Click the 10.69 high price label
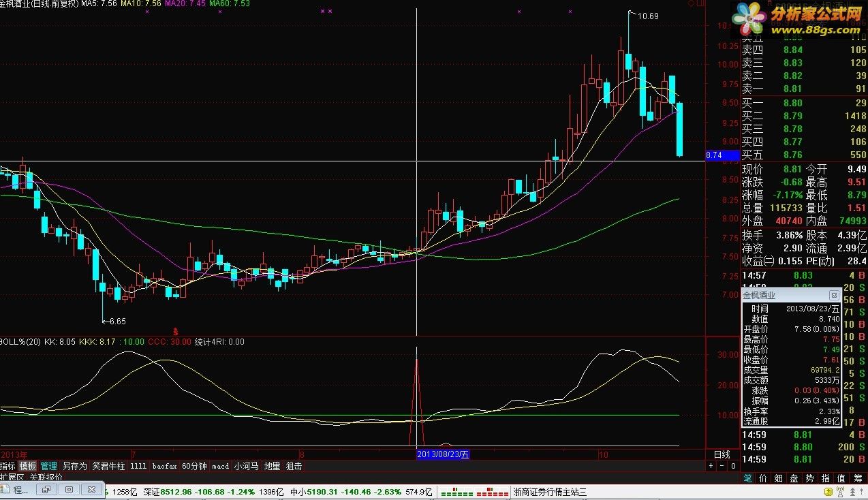This screenshot has height=500, width=868. click(x=648, y=16)
